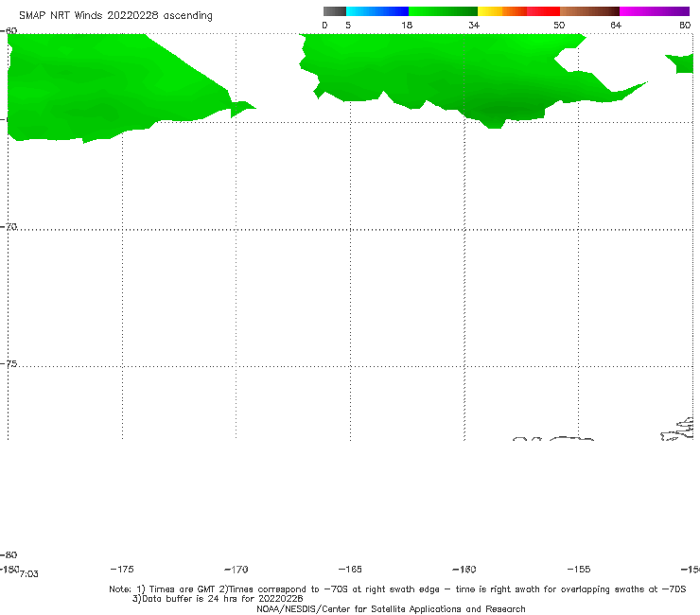Click the small green wind patch at right edge
The width and height of the screenshot is (700, 615).
pyautogui.click(x=682, y=63)
